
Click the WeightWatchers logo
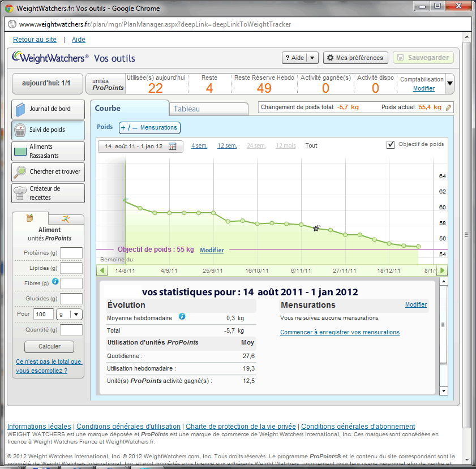pyautogui.click(x=50, y=57)
